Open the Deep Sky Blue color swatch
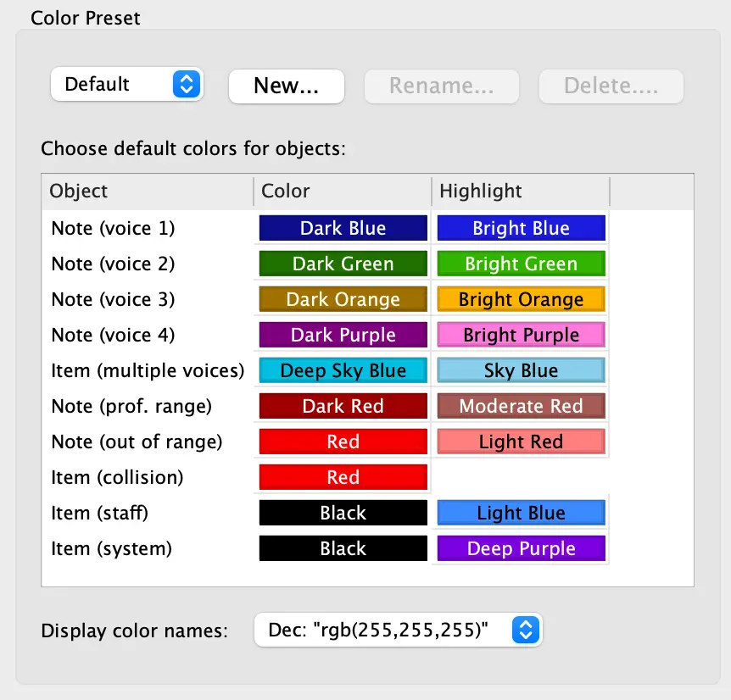 click(343, 370)
